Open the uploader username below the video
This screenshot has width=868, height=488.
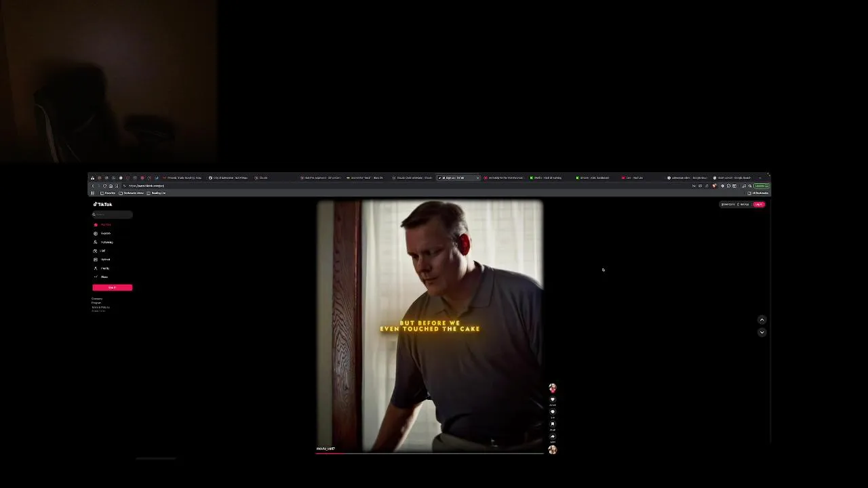(325, 449)
